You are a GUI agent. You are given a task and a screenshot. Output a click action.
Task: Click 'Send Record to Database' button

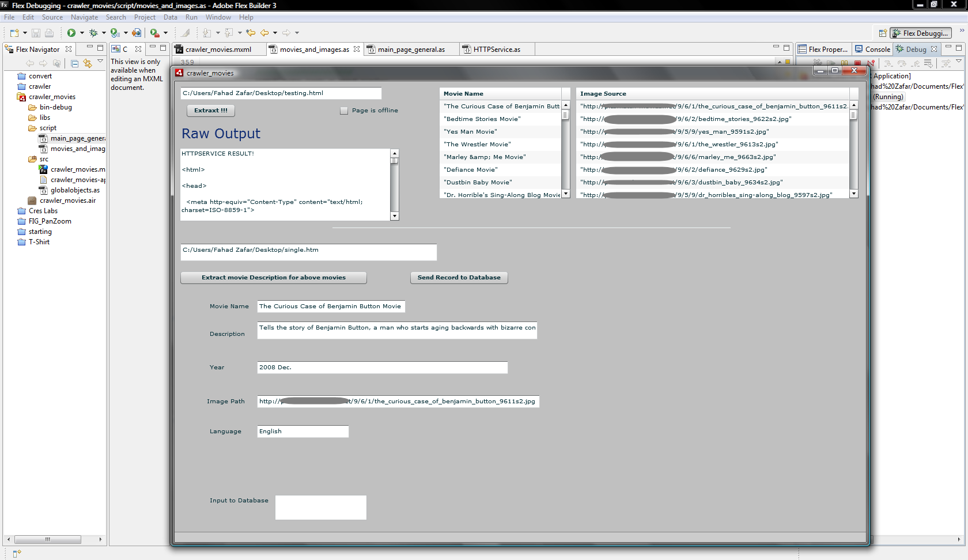(459, 278)
